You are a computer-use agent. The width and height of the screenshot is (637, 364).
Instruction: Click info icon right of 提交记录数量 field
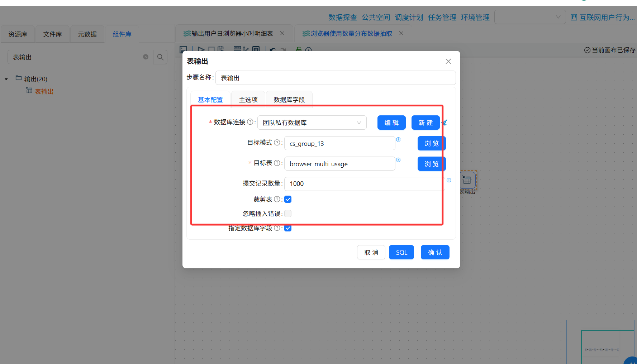(449, 180)
